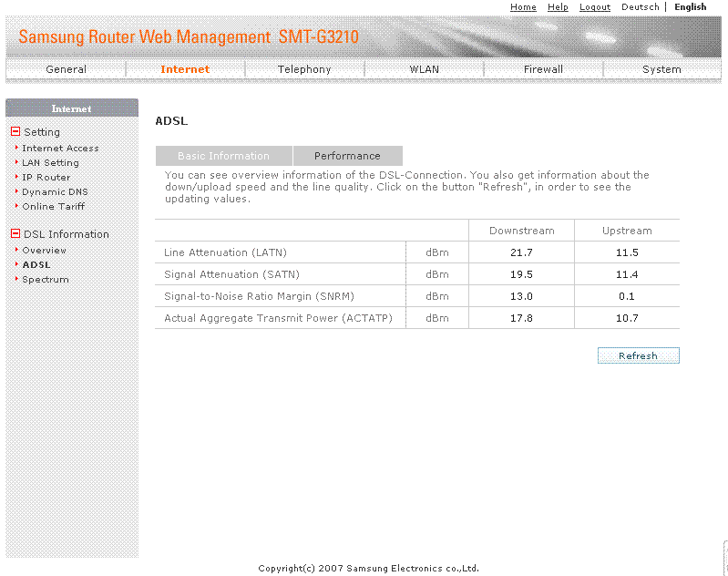Open the Telephony top menu
This screenshot has height=576, width=728.
[304, 69]
